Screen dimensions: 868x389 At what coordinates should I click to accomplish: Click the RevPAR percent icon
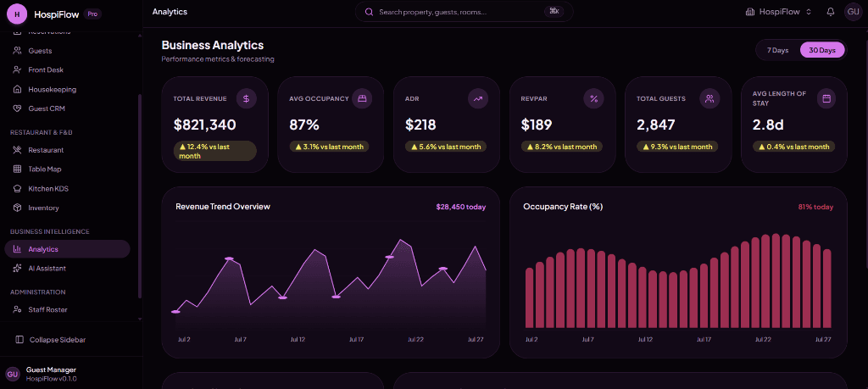coord(594,99)
